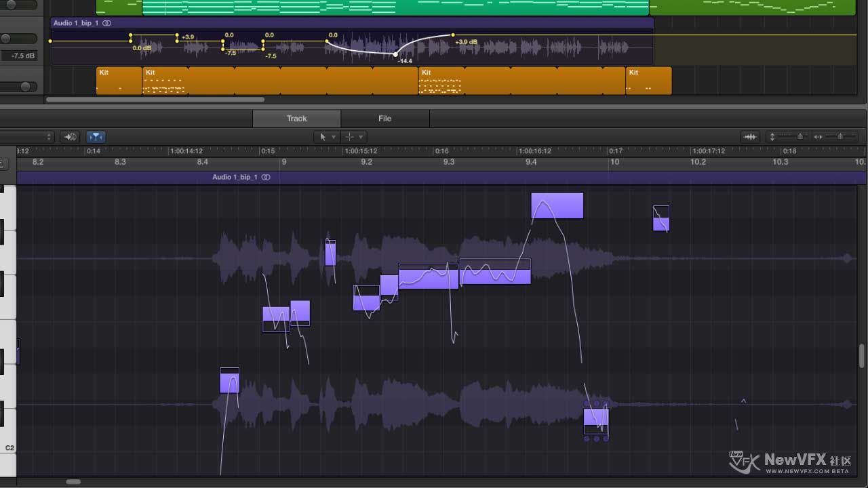The image size is (868, 488).
Task: Click loop icon beside Audio 1_bip_1 in tracks area
Action: [106, 23]
